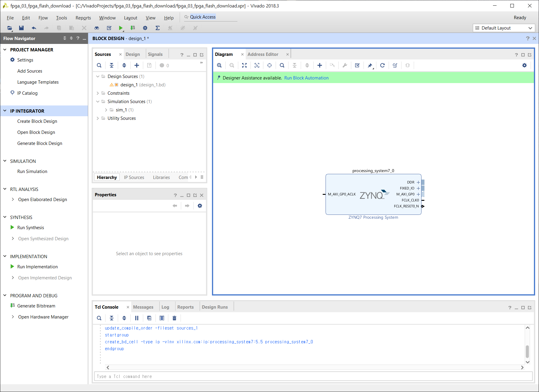
Task: Click Run Synthesis in Flow Navigator
Action: pos(30,228)
